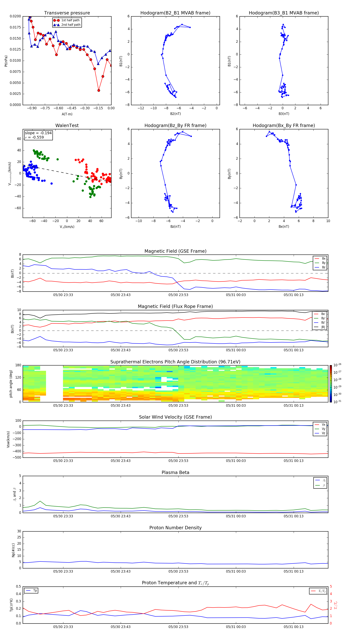This screenshot has width=351, height=644.
Task: Click the Tp(10^6K) y-axis label
Action: (x=11, y=605)
